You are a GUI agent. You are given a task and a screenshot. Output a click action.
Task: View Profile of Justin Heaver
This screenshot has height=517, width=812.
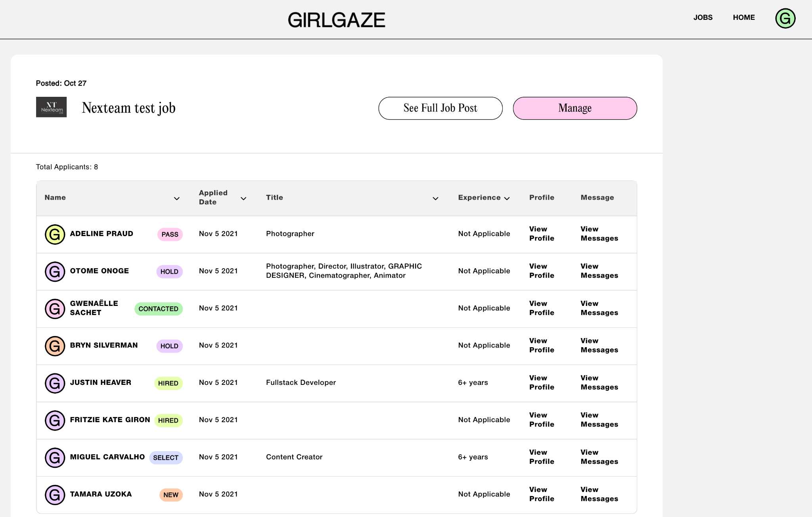click(x=542, y=382)
